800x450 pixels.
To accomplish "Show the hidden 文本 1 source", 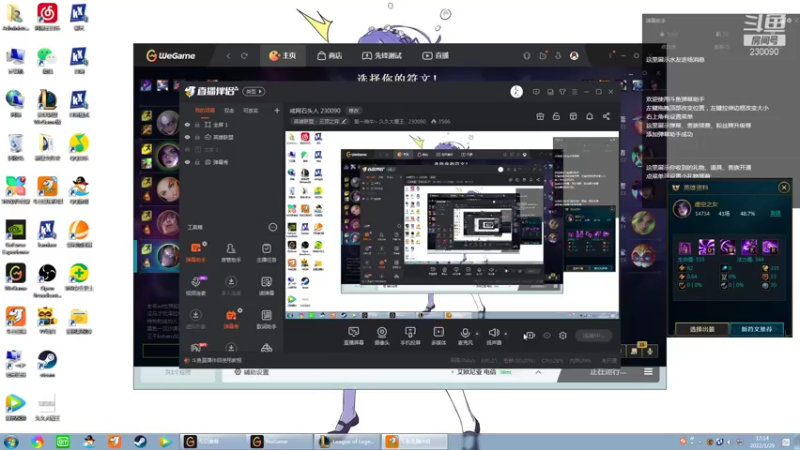I will 187,149.
